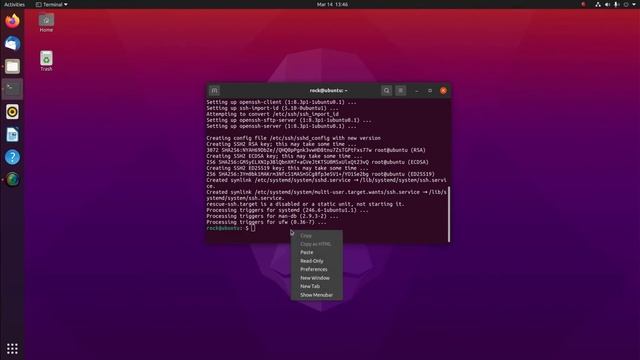The height and width of the screenshot is (360, 640).
Task: Show Applications grid button
Action: (12, 348)
